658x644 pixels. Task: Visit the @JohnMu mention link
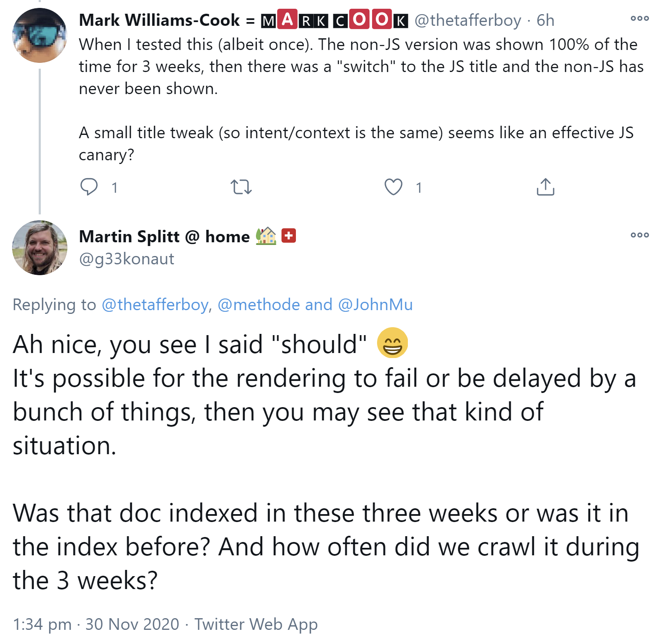pyautogui.click(x=375, y=305)
